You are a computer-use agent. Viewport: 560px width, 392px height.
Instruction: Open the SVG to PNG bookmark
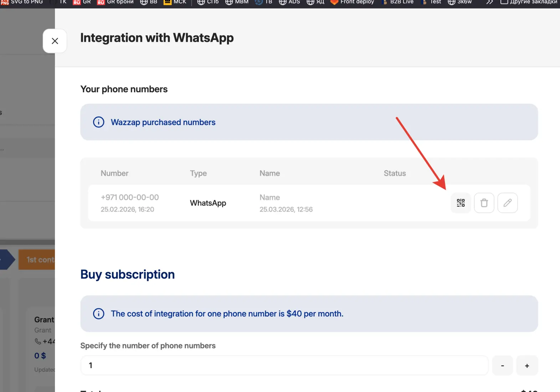[22, 2]
